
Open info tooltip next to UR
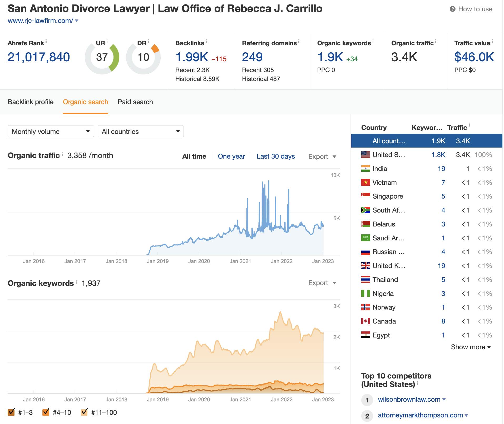[107, 41]
